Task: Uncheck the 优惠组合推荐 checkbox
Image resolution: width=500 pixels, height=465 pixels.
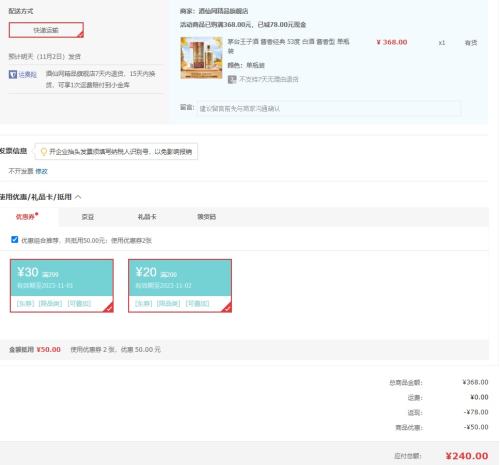Action: pos(14,240)
